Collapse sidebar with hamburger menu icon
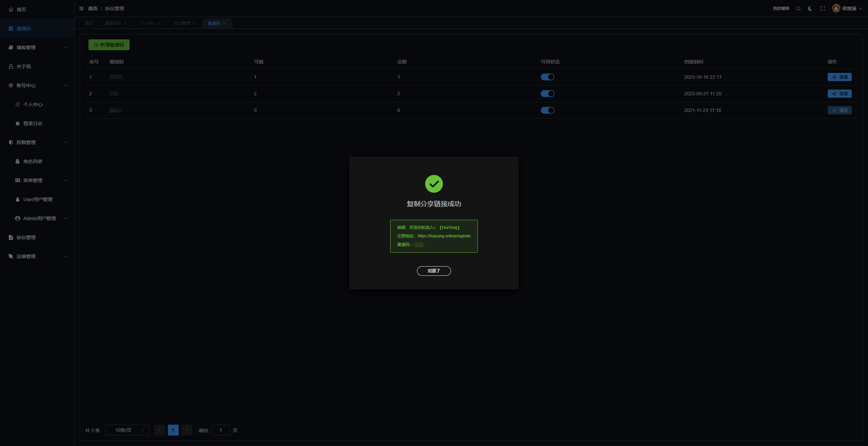868x446 pixels. (81, 8)
